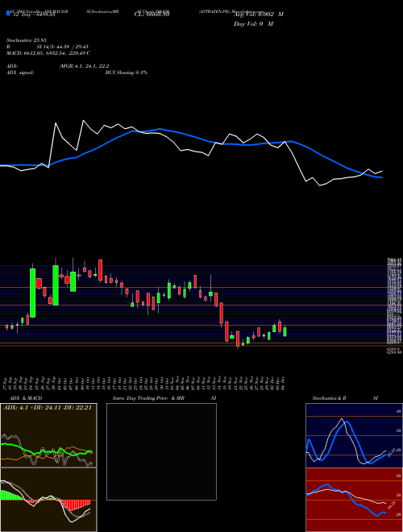Screen dimensions: 403x532
Task: Click the last green candlestick on the chart
Action: point(285,331)
